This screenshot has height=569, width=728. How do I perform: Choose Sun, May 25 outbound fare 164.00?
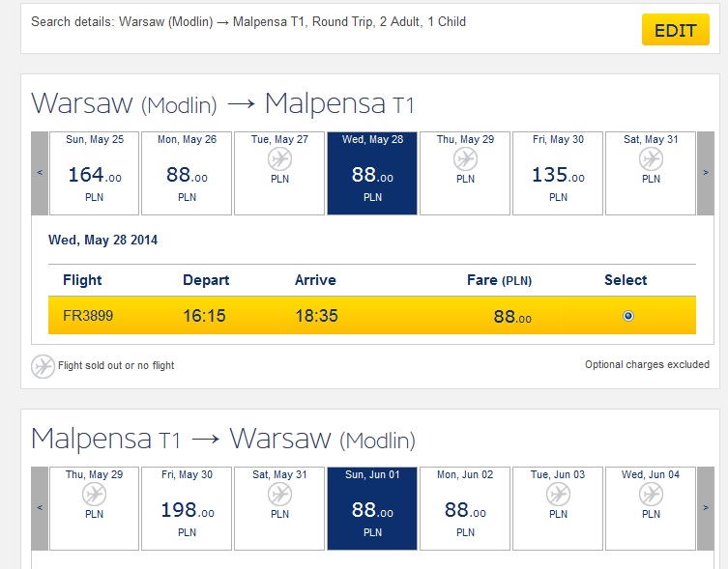click(x=94, y=173)
